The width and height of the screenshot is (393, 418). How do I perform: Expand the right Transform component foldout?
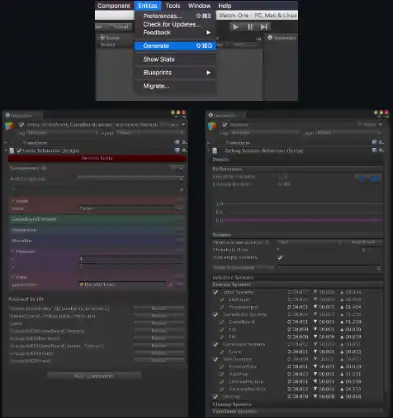tap(209, 142)
